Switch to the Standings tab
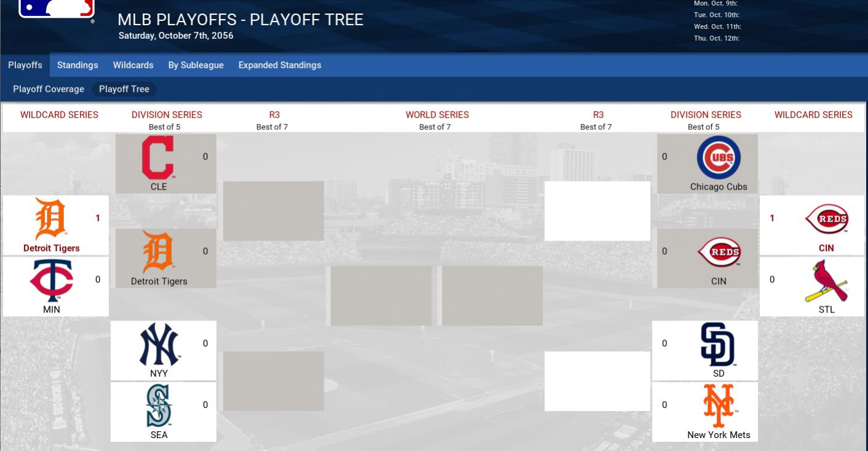The image size is (868, 451). pos(78,65)
